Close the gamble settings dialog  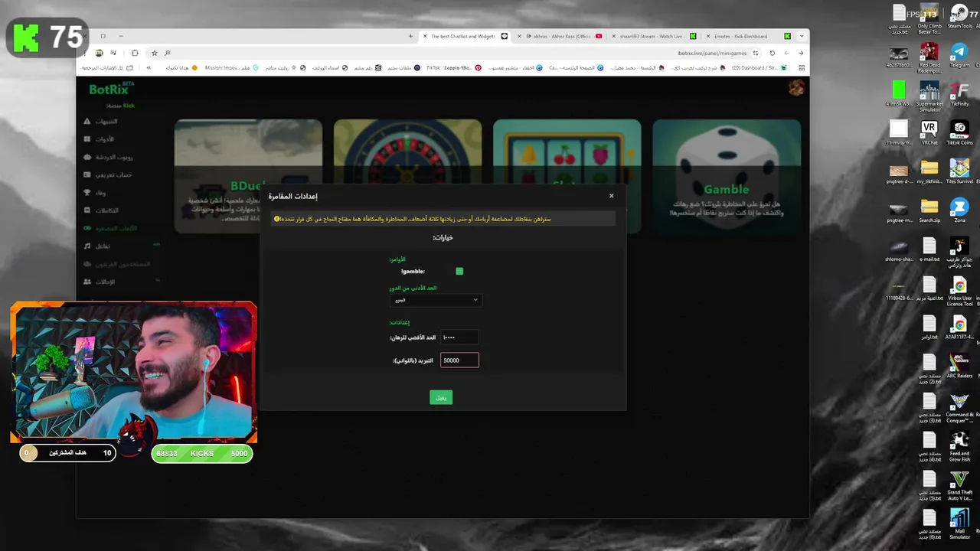611,196
